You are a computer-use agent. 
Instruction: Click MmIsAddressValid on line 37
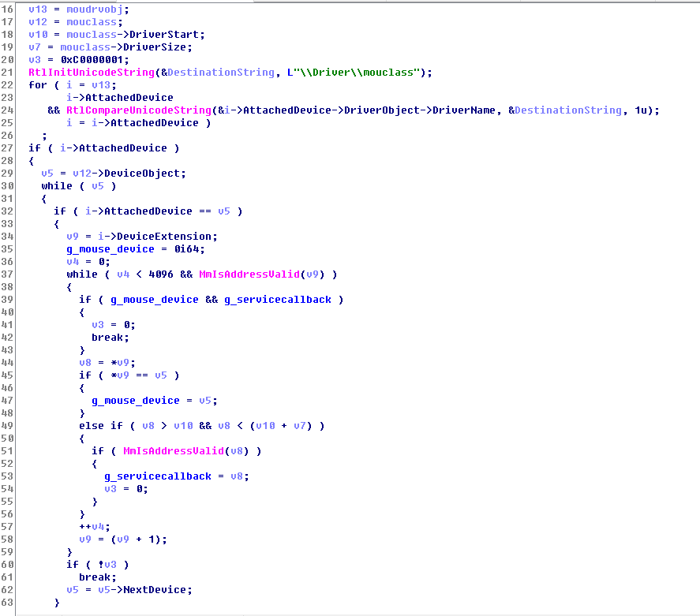coord(249,274)
